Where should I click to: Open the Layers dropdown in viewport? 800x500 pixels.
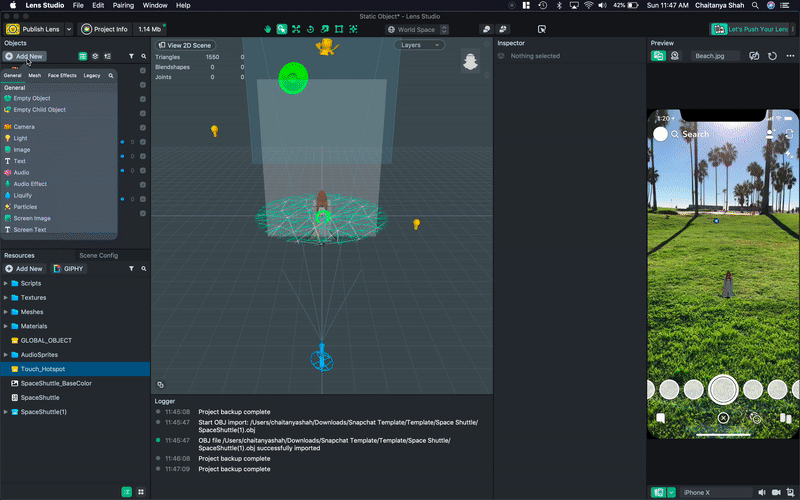(x=421, y=45)
